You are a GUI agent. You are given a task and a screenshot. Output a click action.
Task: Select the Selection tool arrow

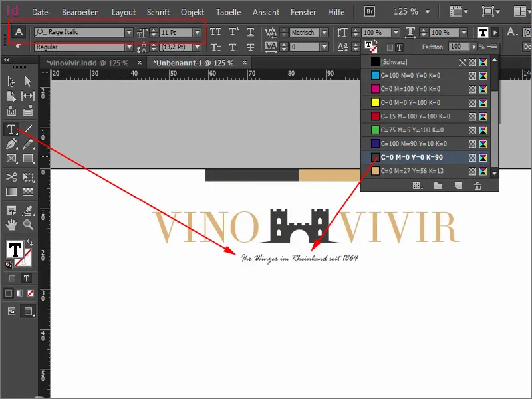[x=11, y=82]
